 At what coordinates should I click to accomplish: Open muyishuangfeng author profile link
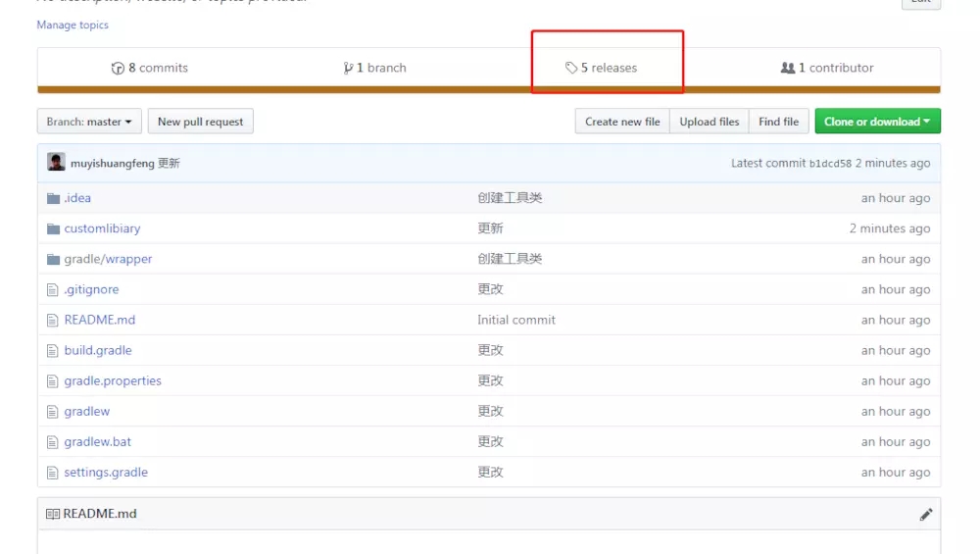click(113, 163)
